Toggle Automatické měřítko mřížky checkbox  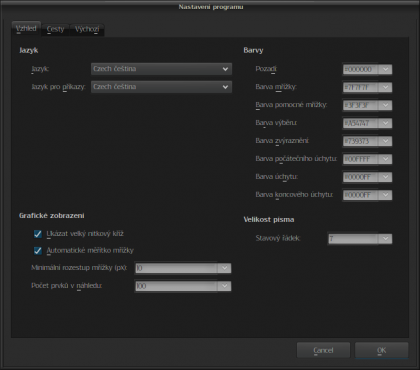pyautogui.click(x=38, y=251)
